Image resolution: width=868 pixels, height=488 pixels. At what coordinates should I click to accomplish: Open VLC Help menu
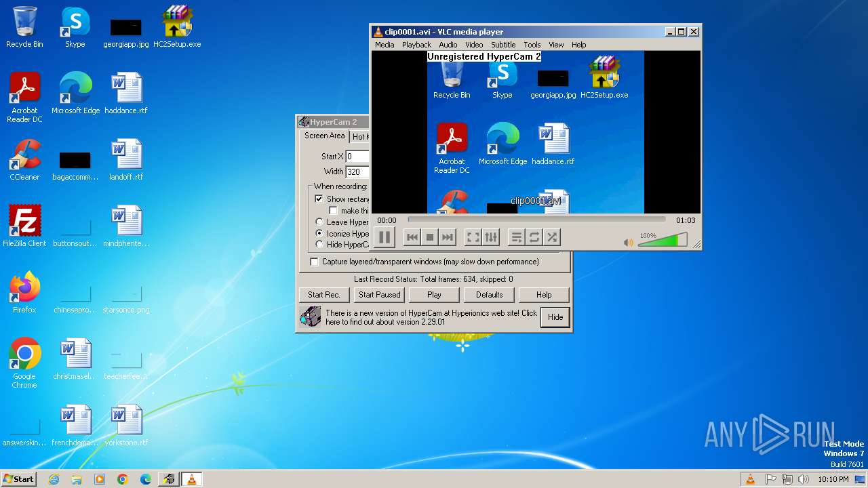pos(579,45)
